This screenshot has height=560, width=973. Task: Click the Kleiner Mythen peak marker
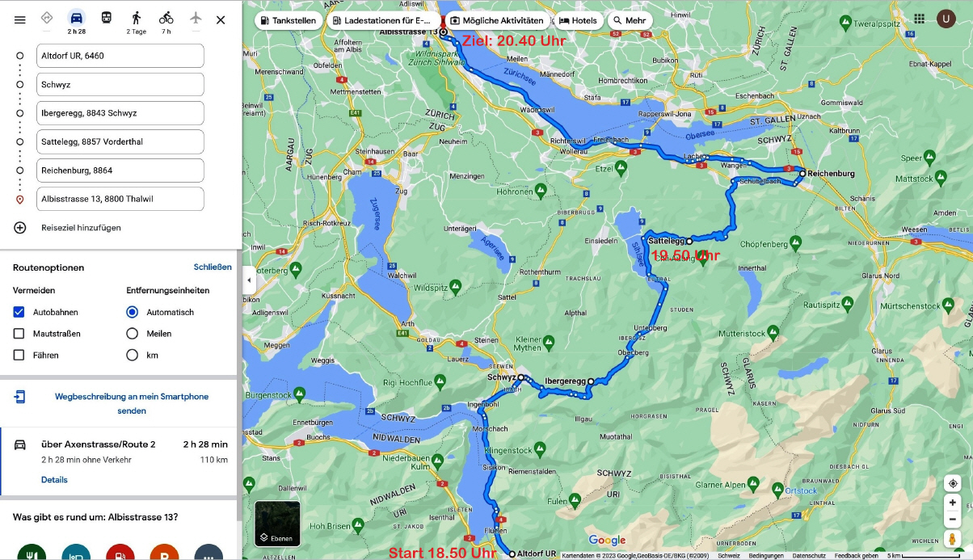click(x=549, y=343)
